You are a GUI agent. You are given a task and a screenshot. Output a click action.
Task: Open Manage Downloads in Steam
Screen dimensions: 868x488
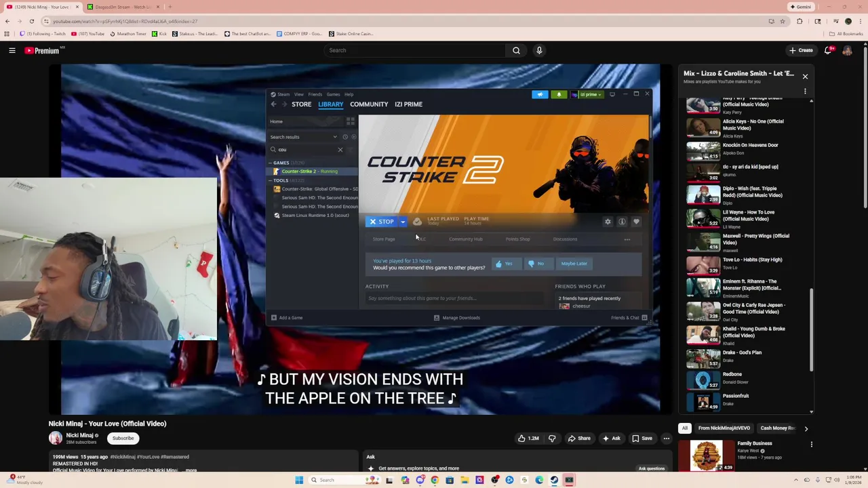point(457,318)
